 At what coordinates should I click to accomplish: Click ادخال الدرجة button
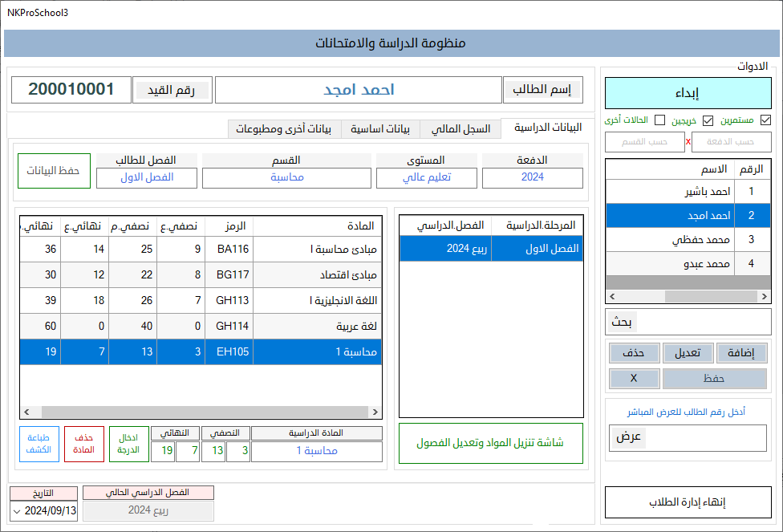pos(129,444)
